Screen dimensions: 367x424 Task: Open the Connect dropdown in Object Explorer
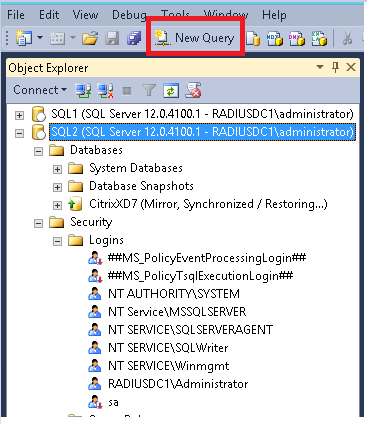40,90
